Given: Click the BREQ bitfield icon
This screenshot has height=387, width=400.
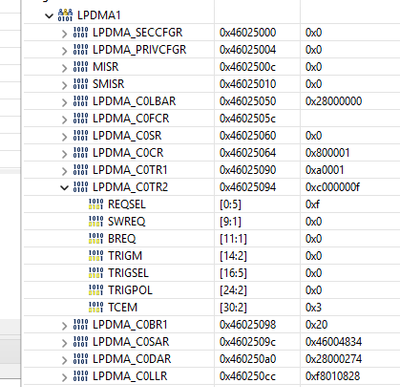Looking at the screenshot, I should [96, 238].
